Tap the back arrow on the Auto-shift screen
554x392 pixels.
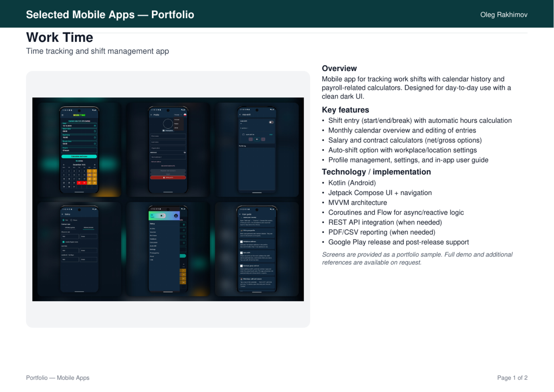(x=240, y=114)
